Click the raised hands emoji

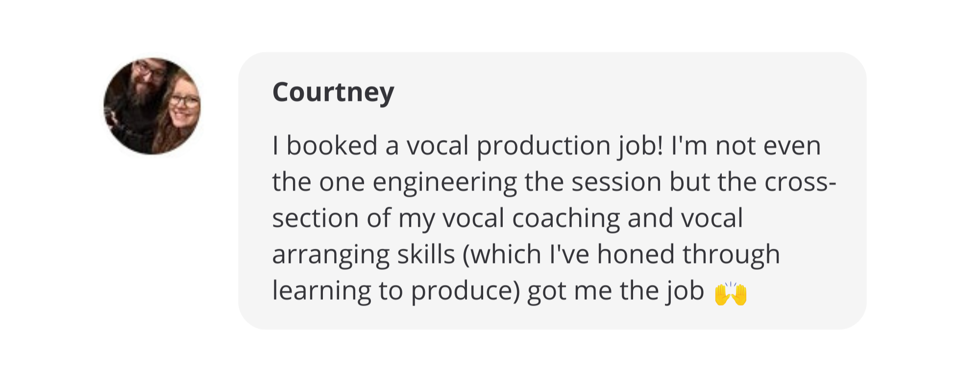click(730, 293)
